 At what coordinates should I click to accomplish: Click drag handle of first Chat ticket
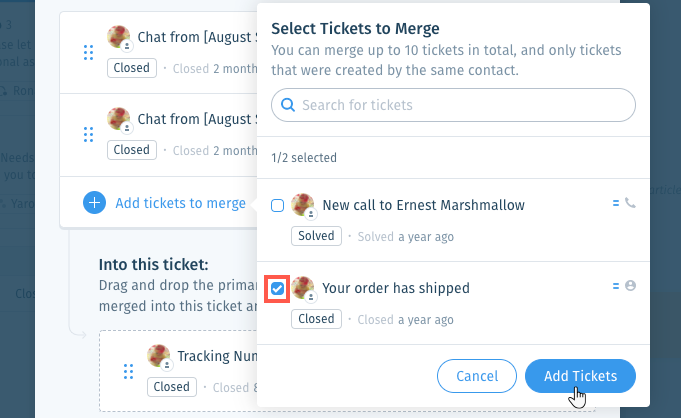coord(88,53)
